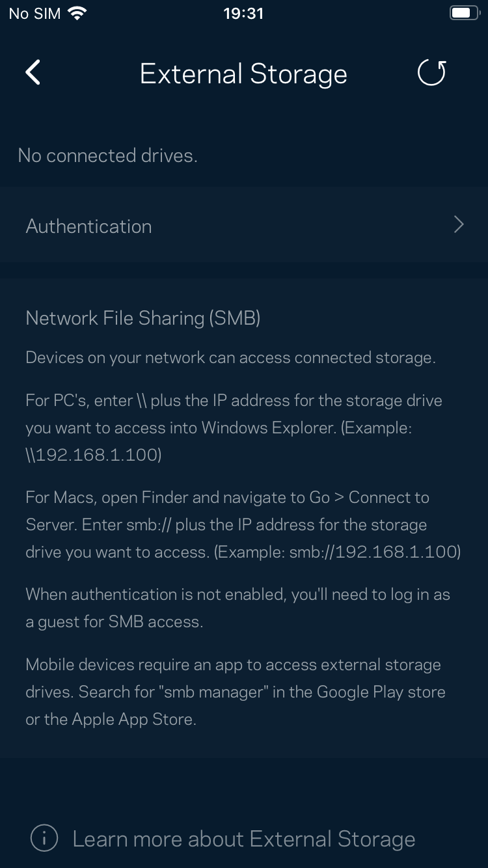Tap the \\192.168.1.100 example address
This screenshot has height=868, width=488.
[93, 455]
